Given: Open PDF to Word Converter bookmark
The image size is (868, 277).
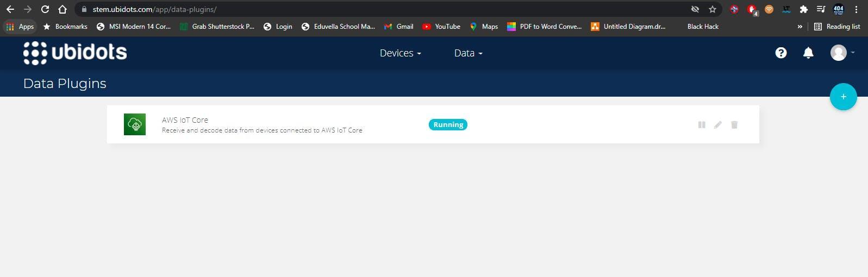Looking at the screenshot, I should click(544, 27).
